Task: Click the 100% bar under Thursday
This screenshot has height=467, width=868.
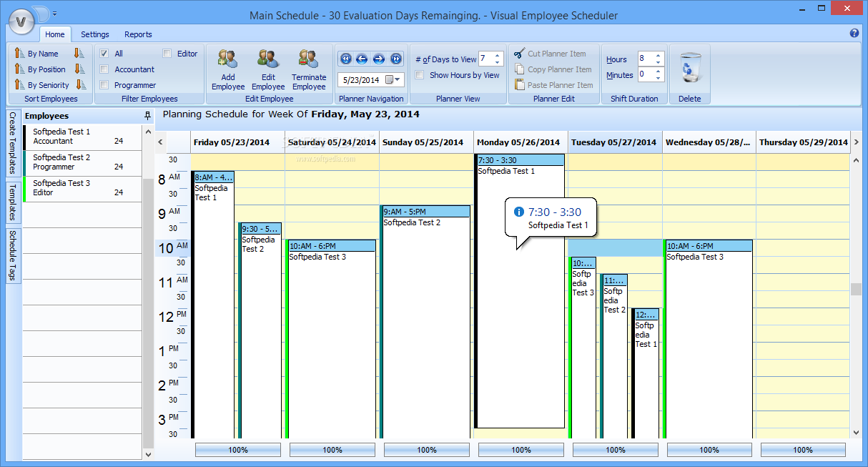Action: tap(803, 450)
